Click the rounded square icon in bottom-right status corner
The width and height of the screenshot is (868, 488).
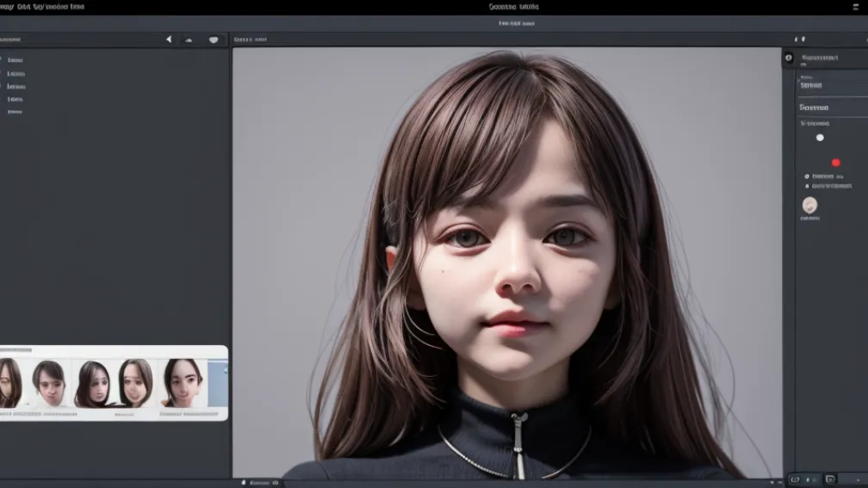click(x=795, y=479)
